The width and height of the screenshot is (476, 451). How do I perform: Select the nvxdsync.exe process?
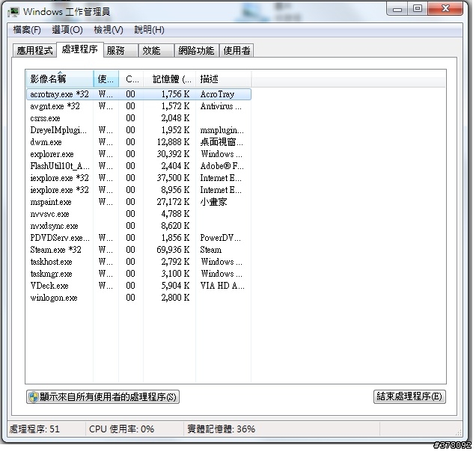tap(138, 226)
